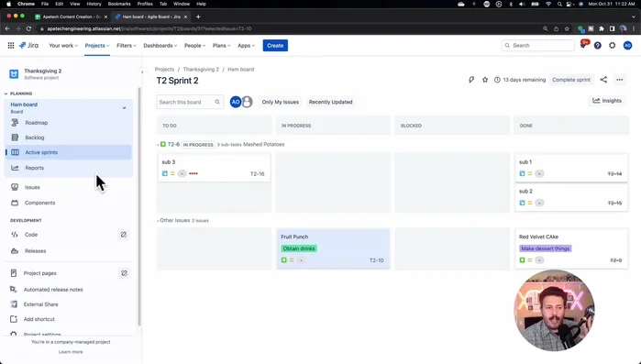Open the Dashboards dropdown menu

pos(160,45)
